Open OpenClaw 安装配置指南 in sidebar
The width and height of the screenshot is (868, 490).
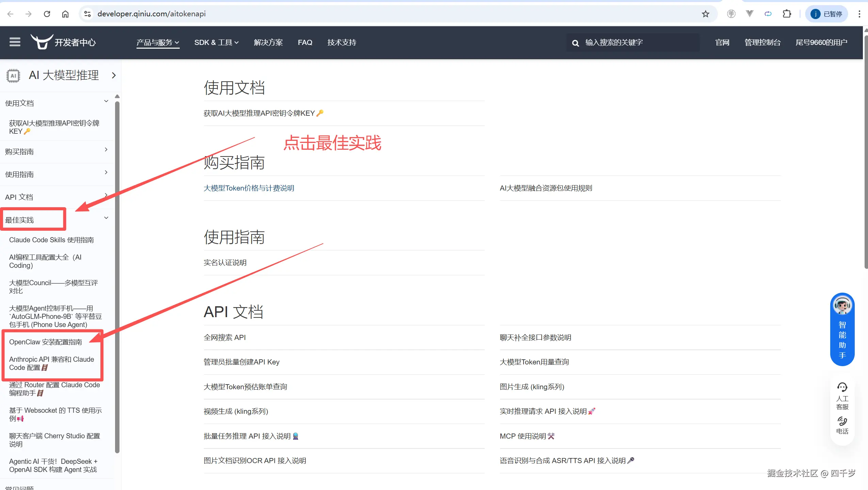[46, 342]
